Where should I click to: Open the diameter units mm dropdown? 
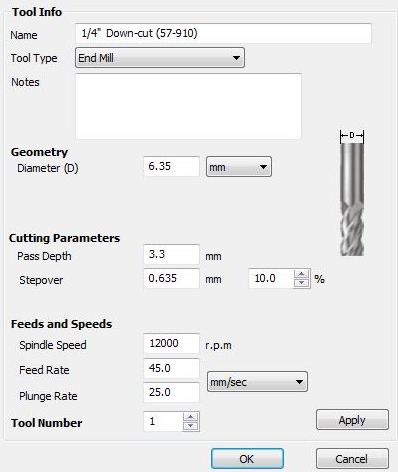tap(239, 167)
